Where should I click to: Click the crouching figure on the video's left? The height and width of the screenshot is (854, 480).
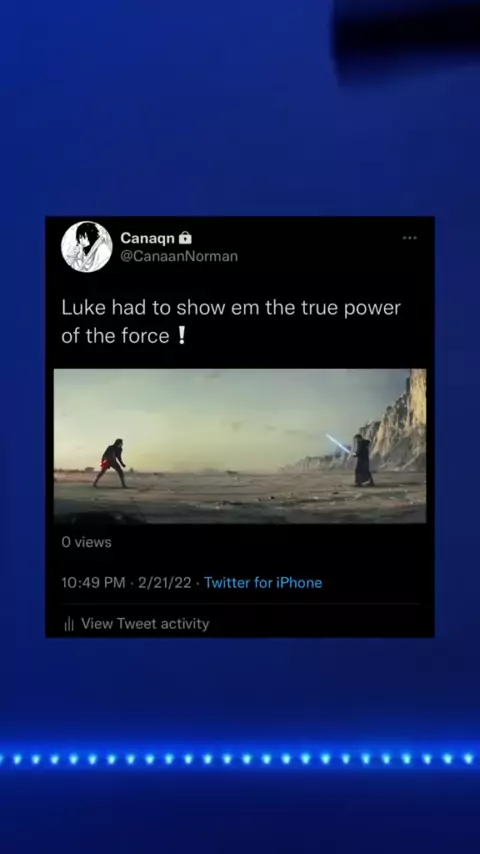110,463
